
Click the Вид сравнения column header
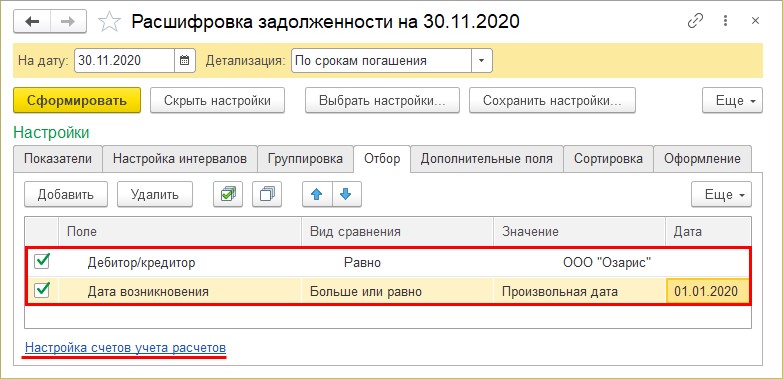[397, 231]
